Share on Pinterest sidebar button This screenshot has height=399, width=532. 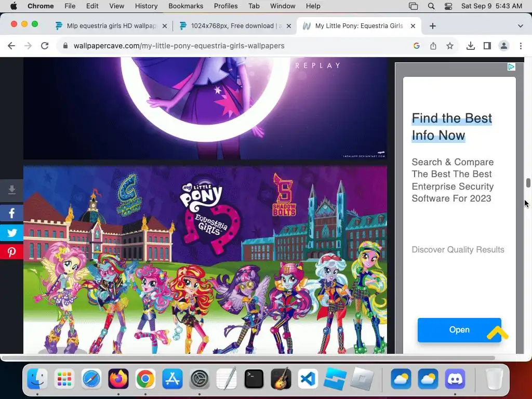[x=11, y=252]
